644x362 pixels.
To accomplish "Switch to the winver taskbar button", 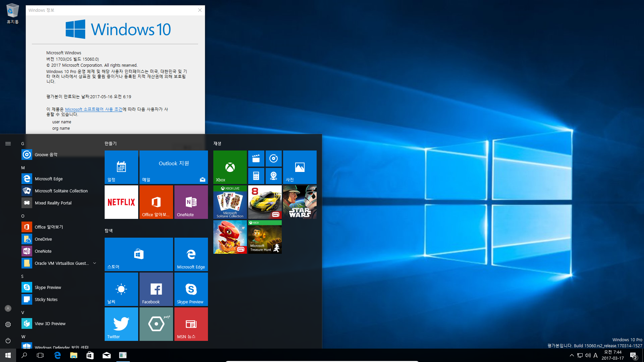I will (123, 355).
